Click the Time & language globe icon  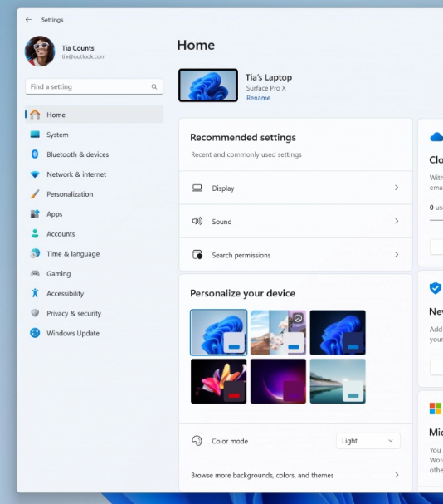[35, 253]
